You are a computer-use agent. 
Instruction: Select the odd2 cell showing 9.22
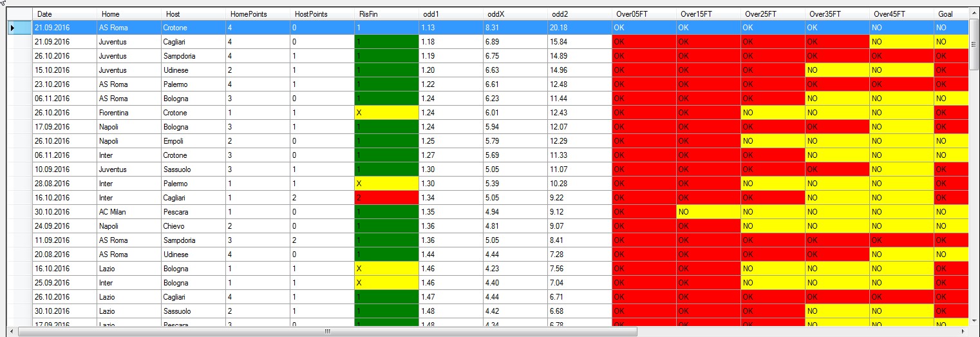pos(580,198)
